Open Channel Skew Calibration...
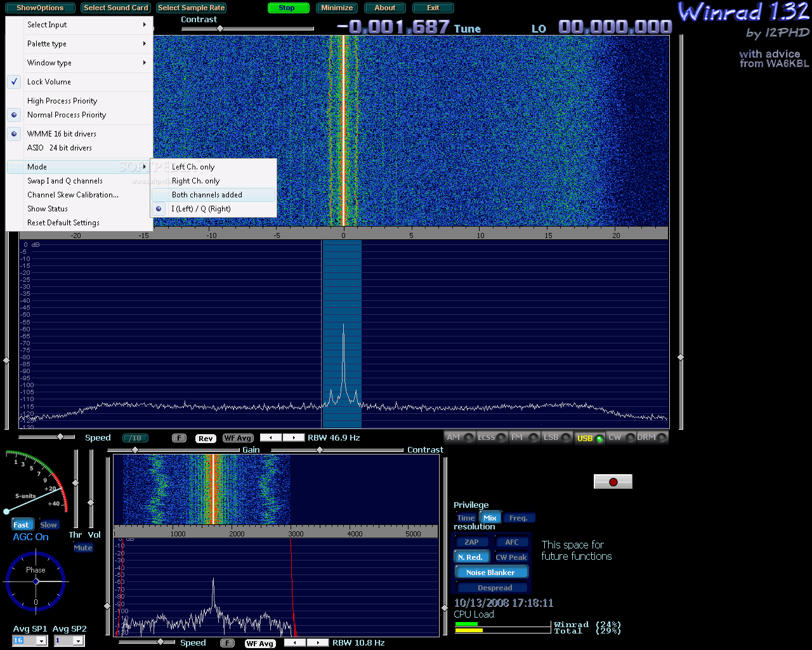The height and width of the screenshot is (650, 812). pyautogui.click(x=79, y=195)
